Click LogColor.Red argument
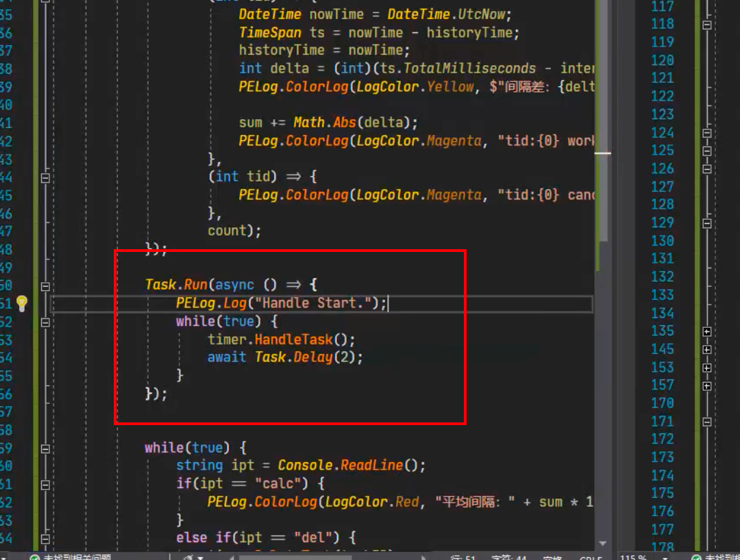The image size is (740, 560). 372,502
